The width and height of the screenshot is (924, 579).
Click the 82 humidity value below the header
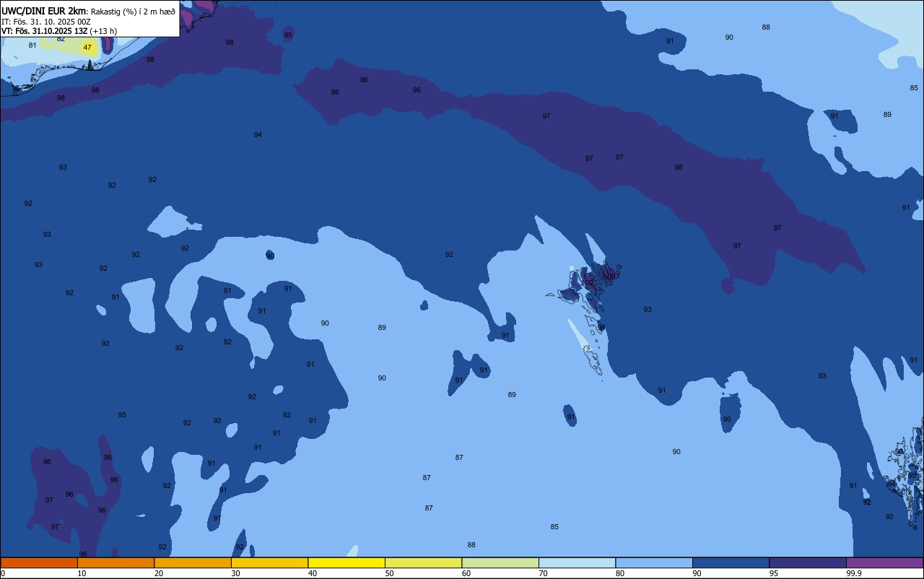(61, 39)
